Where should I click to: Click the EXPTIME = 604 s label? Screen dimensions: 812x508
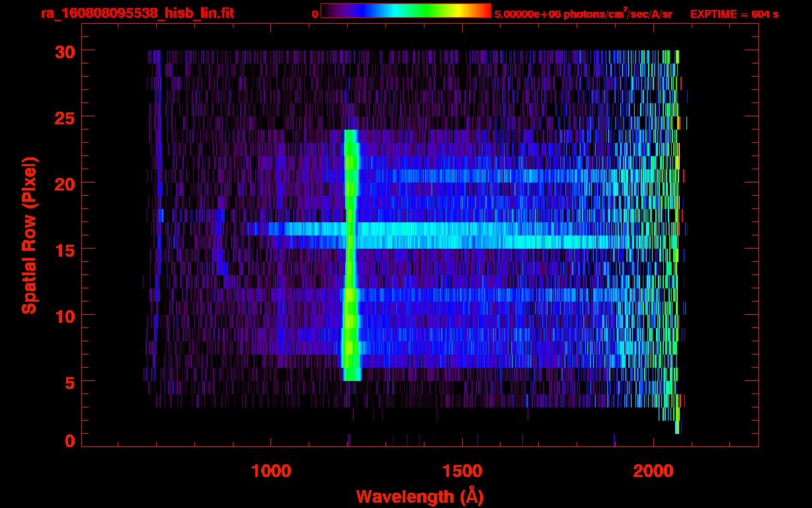point(734,14)
